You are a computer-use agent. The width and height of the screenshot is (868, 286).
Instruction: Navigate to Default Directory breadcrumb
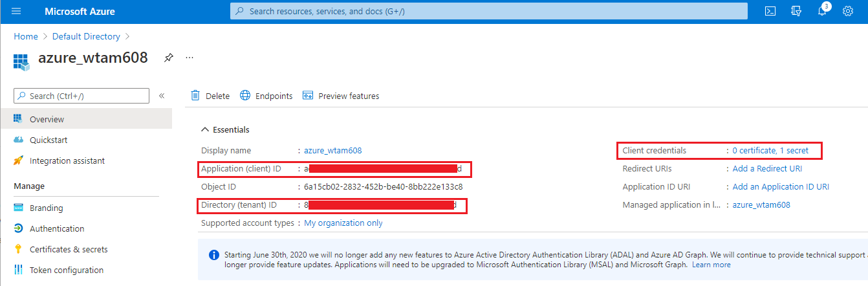(86, 36)
